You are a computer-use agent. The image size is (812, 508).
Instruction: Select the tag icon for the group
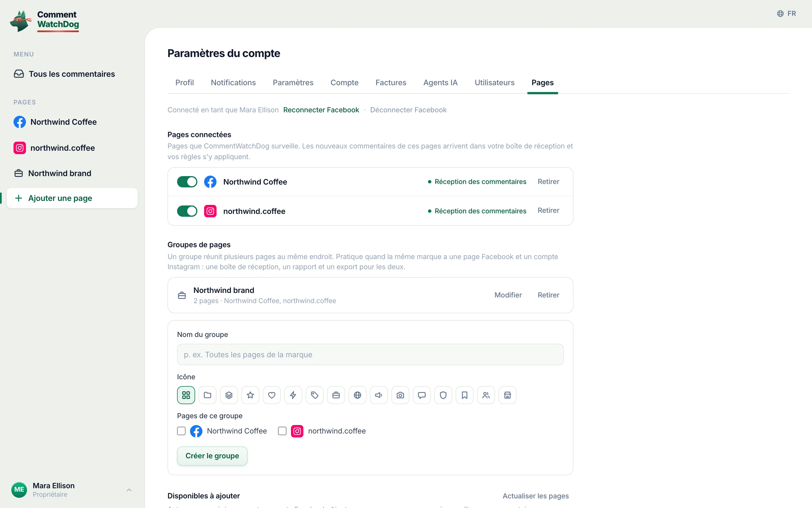click(x=315, y=395)
